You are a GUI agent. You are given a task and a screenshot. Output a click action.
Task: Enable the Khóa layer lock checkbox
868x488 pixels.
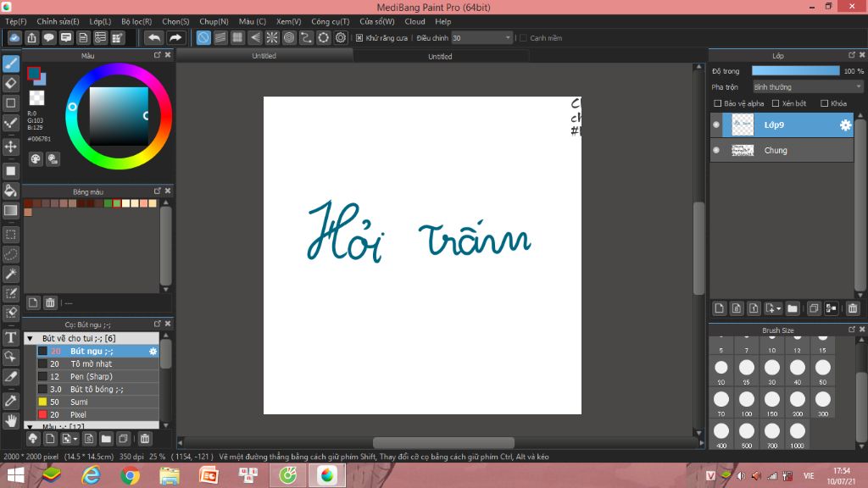(x=824, y=103)
